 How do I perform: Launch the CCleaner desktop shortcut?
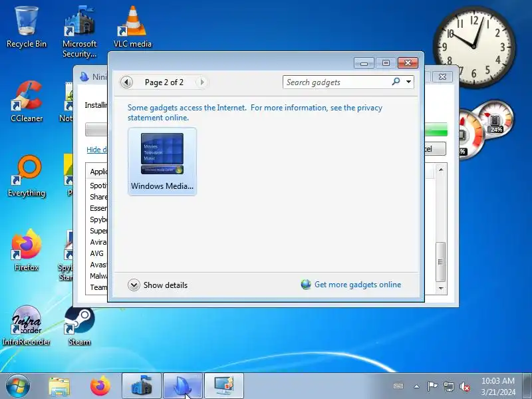27,101
